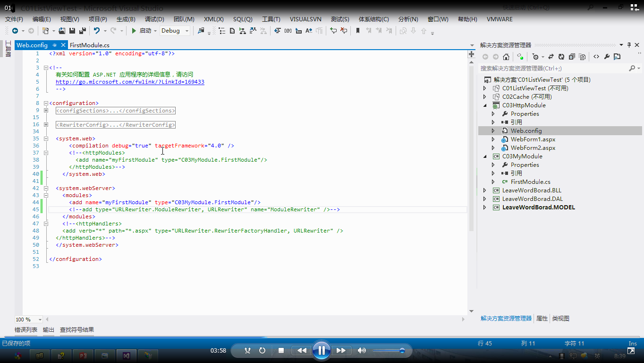Click the uncomment lines icon
The image size is (644, 363).
click(x=344, y=31)
